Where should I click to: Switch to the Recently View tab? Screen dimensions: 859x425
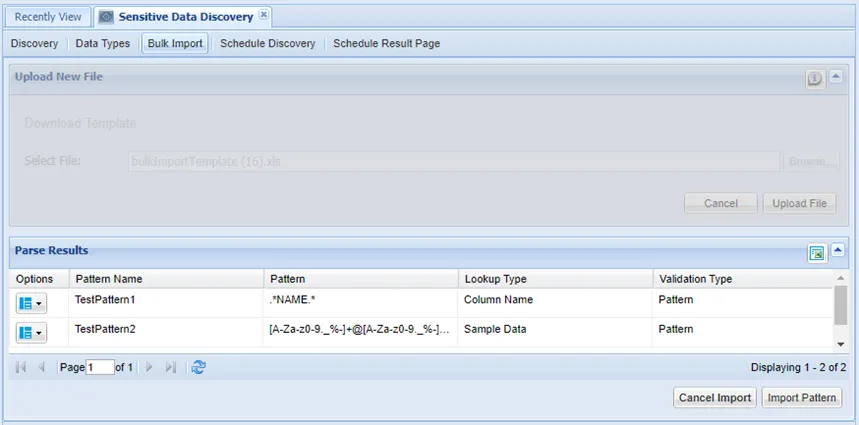48,17
